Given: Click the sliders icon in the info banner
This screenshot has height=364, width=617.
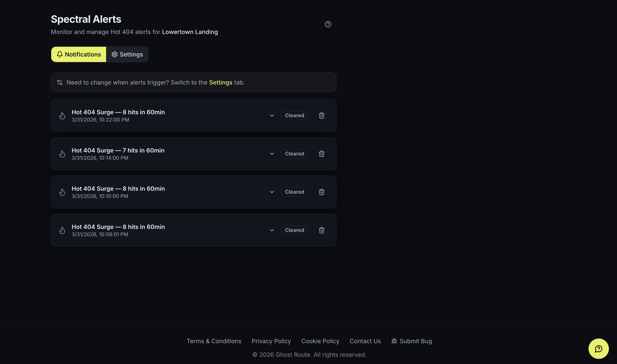Looking at the screenshot, I should pos(60,82).
